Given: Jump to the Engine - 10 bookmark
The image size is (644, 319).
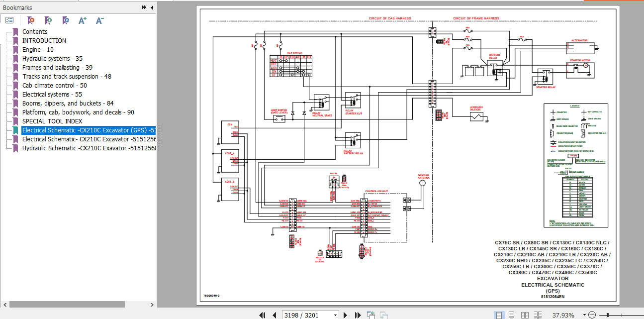Looking at the screenshot, I should tap(38, 50).
